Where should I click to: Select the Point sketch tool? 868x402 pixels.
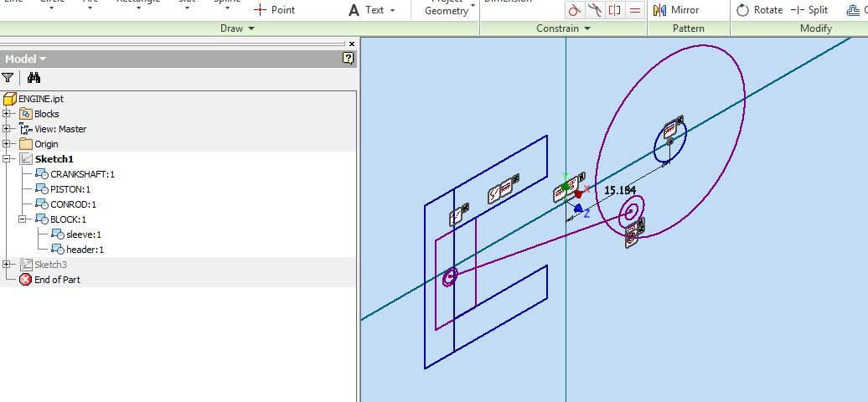point(275,10)
